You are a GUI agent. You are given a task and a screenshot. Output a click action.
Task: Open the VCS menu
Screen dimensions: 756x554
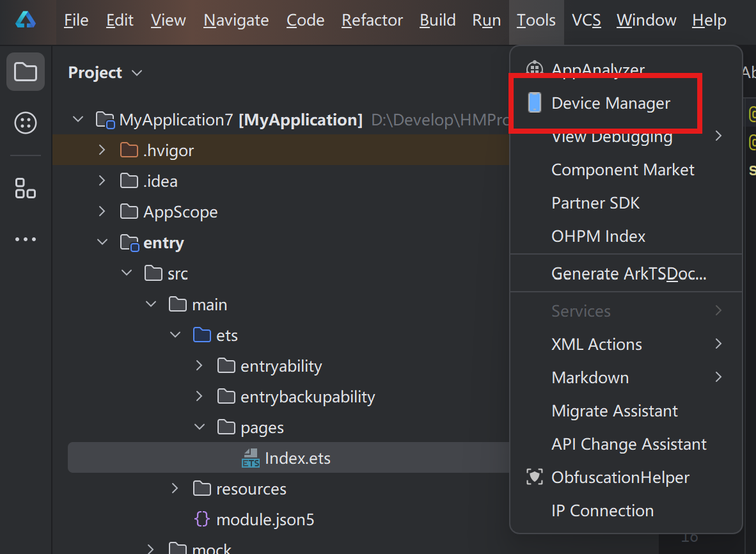[x=587, y=20]
